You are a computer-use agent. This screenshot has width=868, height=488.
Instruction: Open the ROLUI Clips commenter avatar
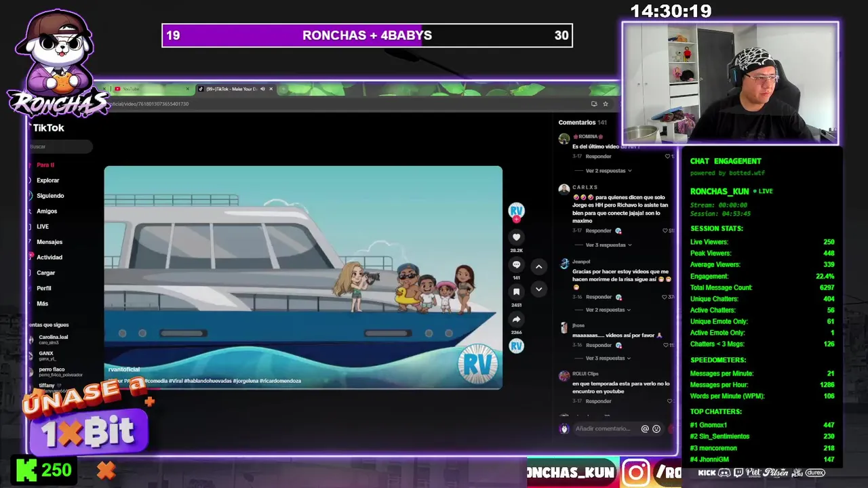[564, 375]
